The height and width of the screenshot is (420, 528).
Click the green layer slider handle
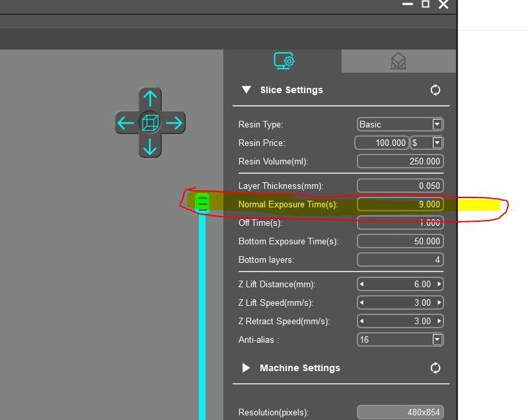(x=202, y=203)
